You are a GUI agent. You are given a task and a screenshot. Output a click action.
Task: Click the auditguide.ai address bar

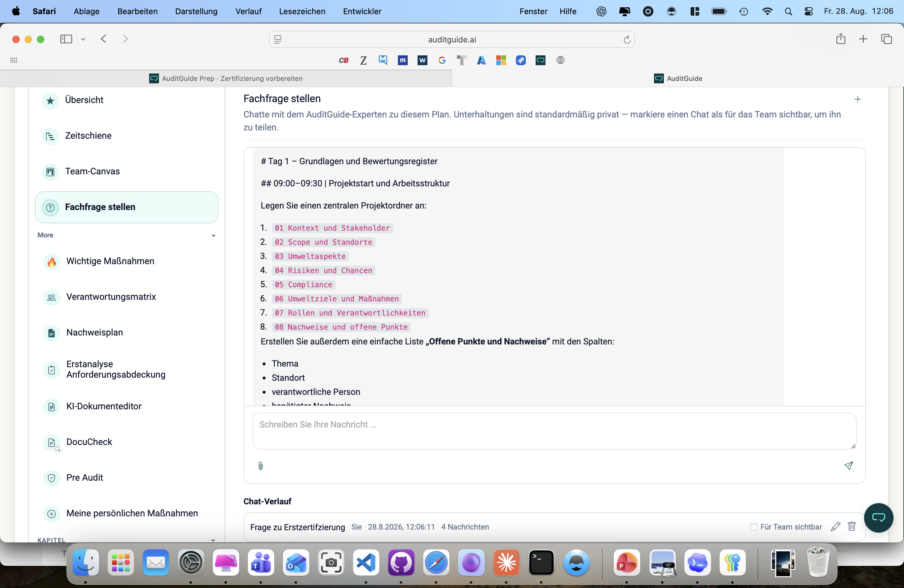coord(452,39)
